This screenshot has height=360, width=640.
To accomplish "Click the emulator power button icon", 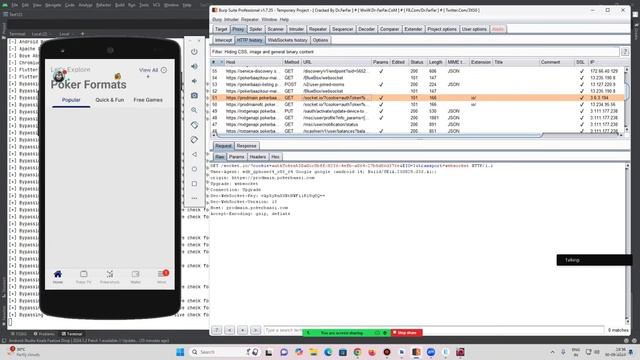I will click(x=194, y=52).
